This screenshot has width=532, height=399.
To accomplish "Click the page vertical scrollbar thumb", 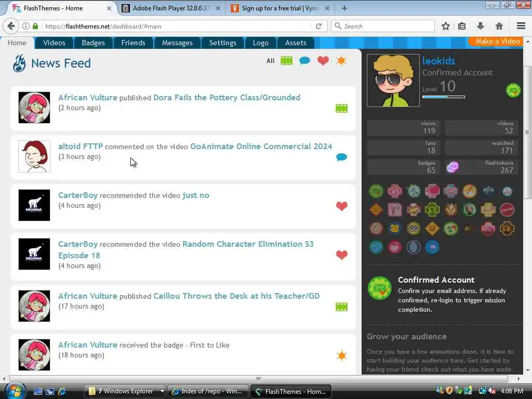I will point(527,132).
